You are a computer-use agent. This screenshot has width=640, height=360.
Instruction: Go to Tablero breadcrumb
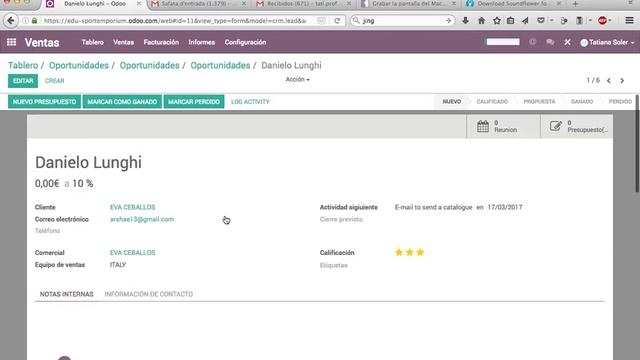pos(23,65)
